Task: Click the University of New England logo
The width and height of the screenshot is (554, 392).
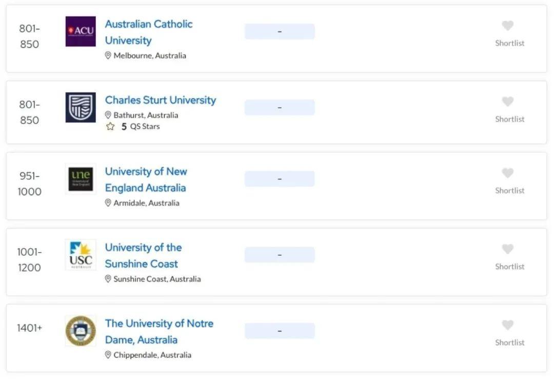Action: click(x=80, y=178)
